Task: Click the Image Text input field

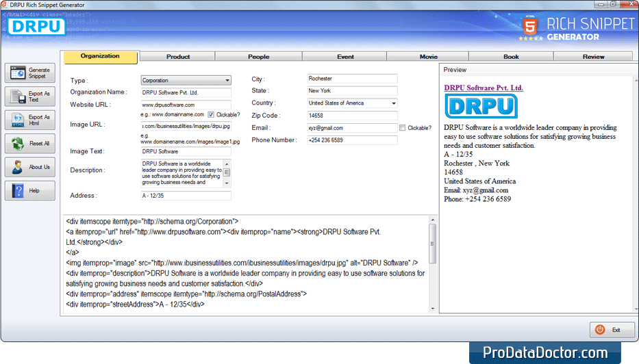Action: [x=186, y=151]
